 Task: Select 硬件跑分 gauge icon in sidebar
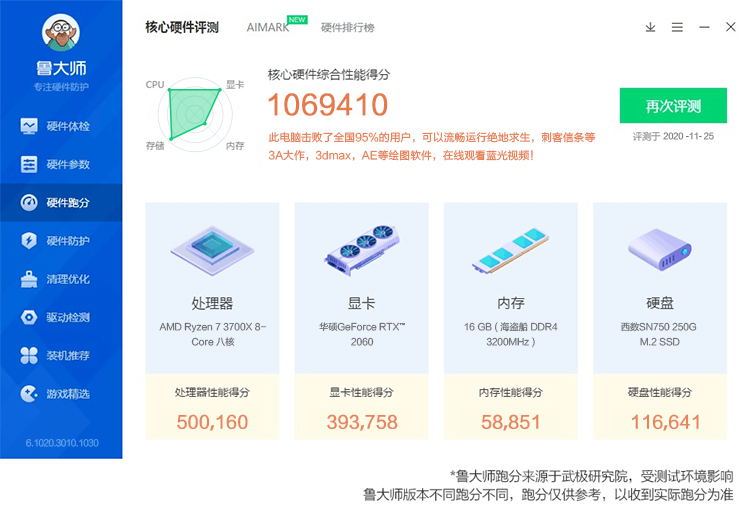coord(29,203)
